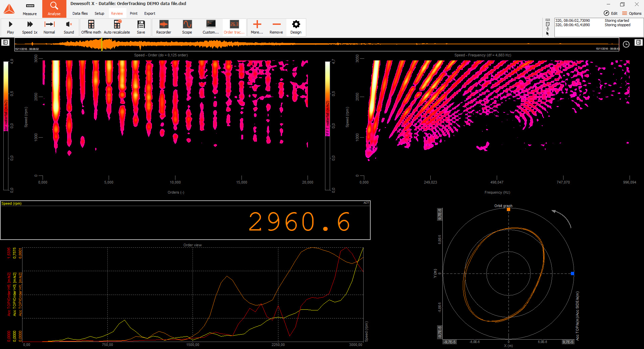
Task: Click the green cursor in overview timeline
Action: pyautogui.click(x=102, y=44)
